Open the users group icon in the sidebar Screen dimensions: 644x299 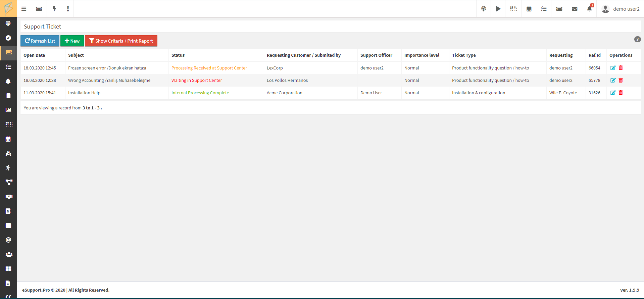point(9,254)
